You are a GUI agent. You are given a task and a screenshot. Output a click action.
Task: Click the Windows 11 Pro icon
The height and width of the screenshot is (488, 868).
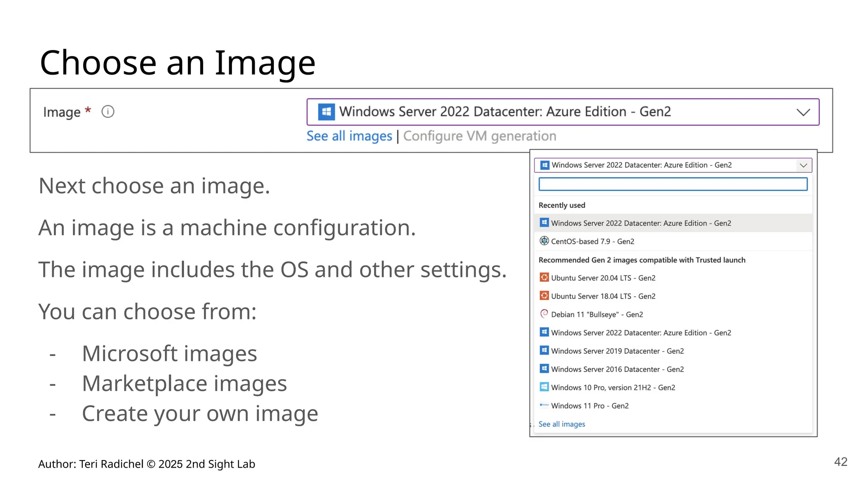544,405
